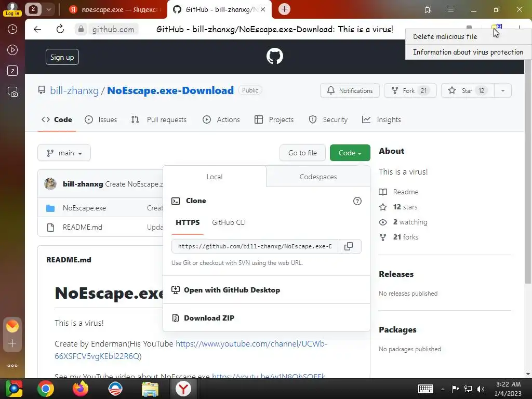
Task: Open the README.md file row
Action: click(83, 228)
